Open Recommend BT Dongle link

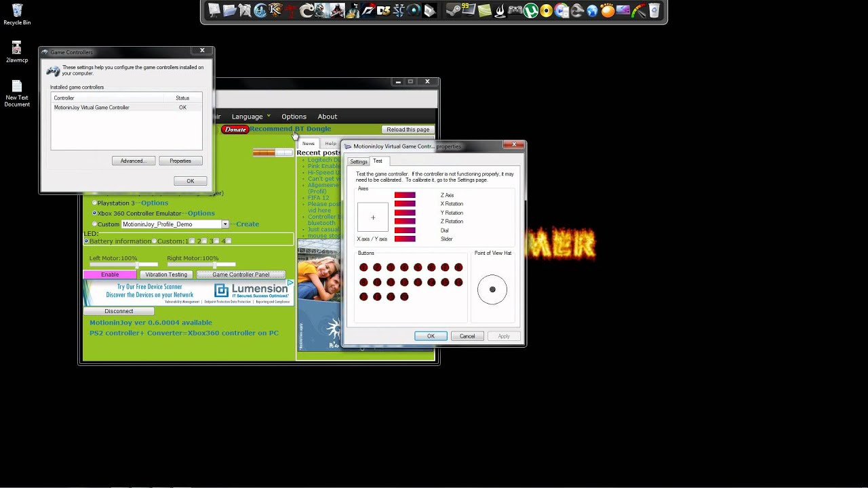290,129
